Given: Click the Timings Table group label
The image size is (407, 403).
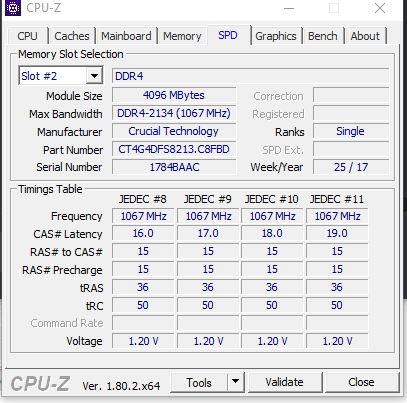Looking at the screenshot, I should 50,189.
